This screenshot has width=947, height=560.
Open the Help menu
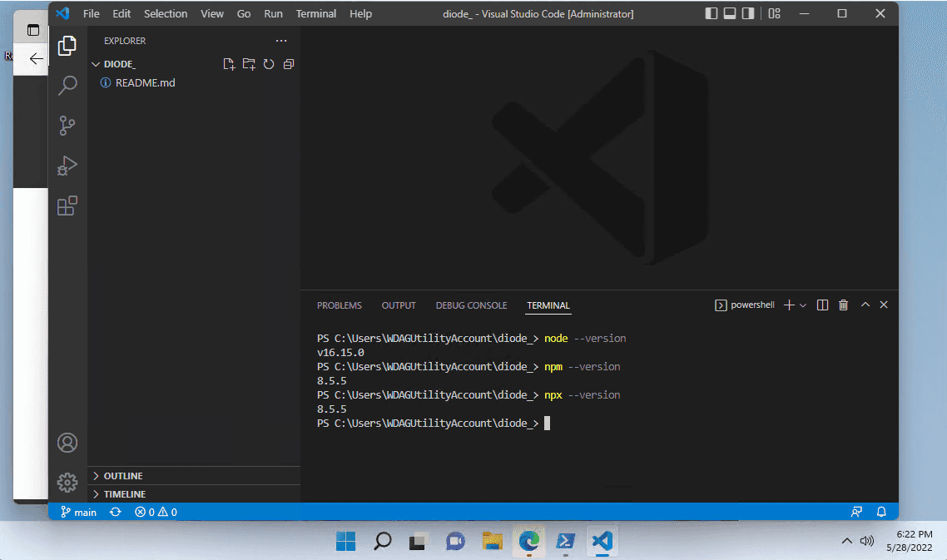click(x=360, y=14)
